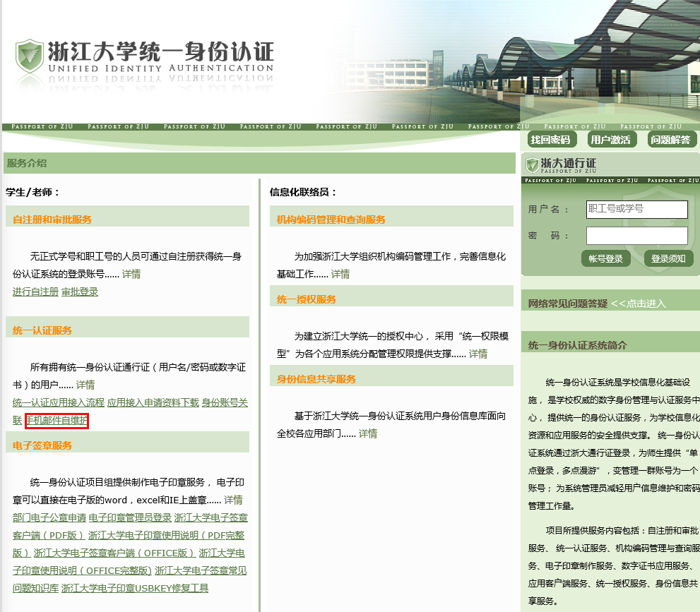Open 浙江大学电子印章USBKEY修复工具 link

click(x=135, y=589)
